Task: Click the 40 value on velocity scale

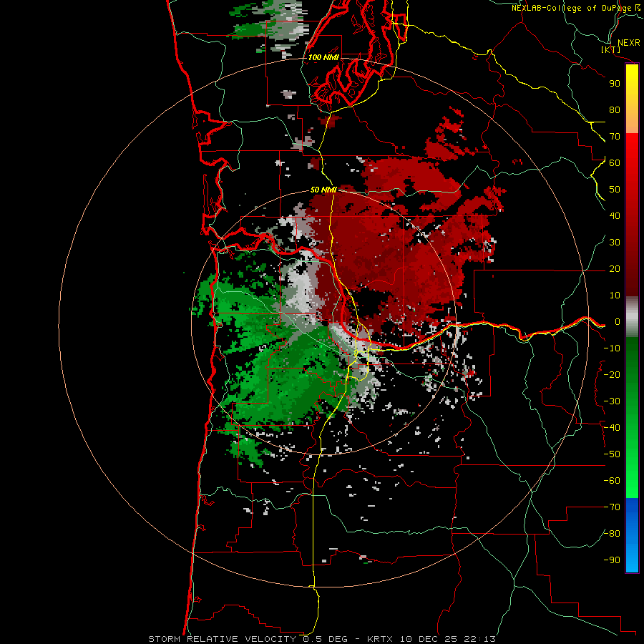Action: click(615, 215)
